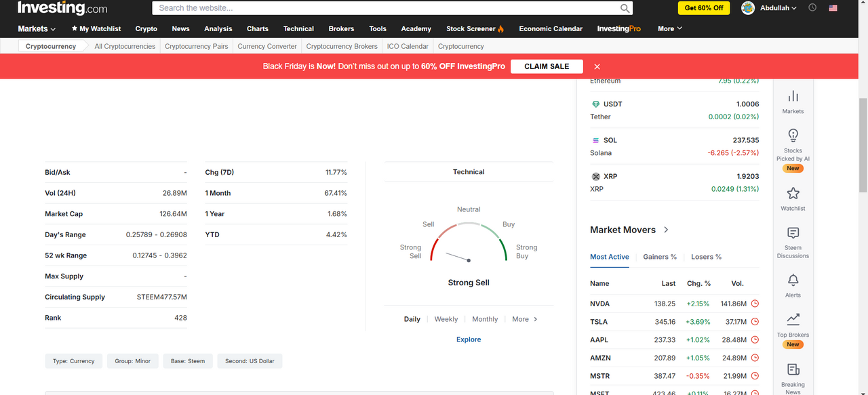The image size is (868, 395).
Task: Open the Stock Screener link
Action: click(475, 28)
